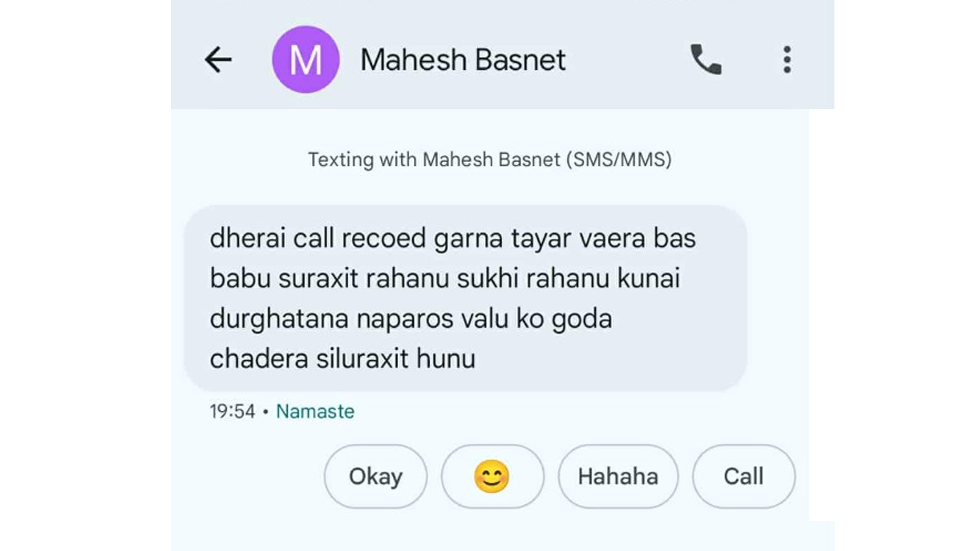Click the first line starting with dherai
Image resolution: width=980 pixels, height=551 pixels.
coord(453,238)
